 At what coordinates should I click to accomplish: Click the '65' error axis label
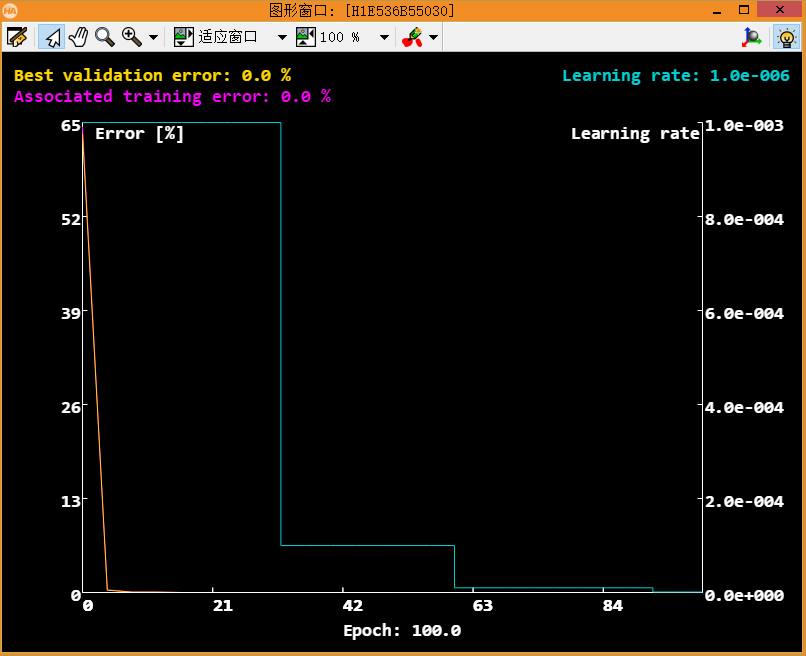[71, 125]
